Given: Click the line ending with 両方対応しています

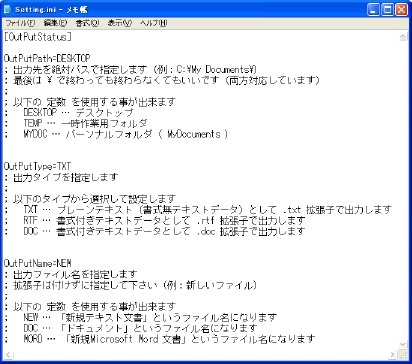Looking at the screenshot, I should point(162,80).
